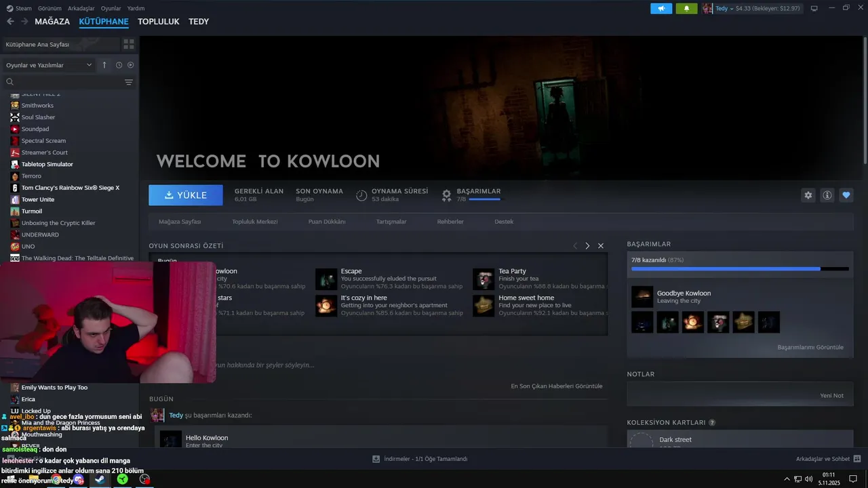868x488 pixels.
Task: Open Tartışmalar link
Action: tap(391, 222)
